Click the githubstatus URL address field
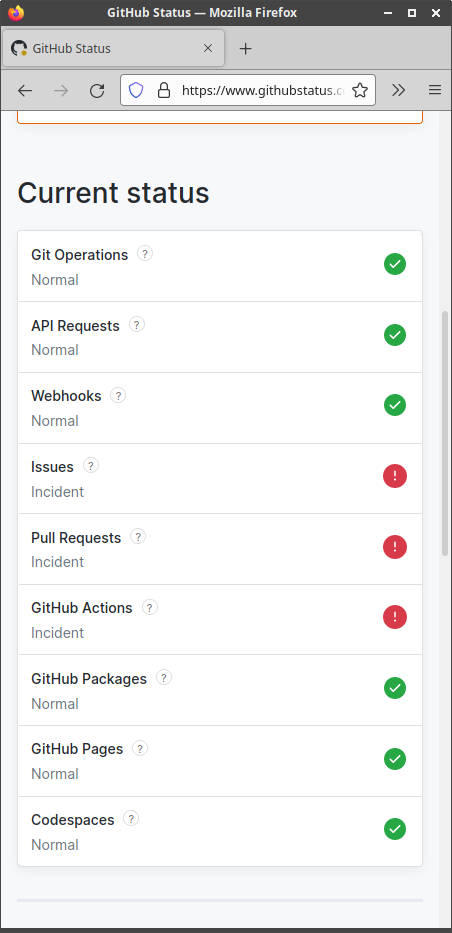Image resolution: width=452 pixels, height=933 pixels. pyautogui.click(x=262, y=90)
